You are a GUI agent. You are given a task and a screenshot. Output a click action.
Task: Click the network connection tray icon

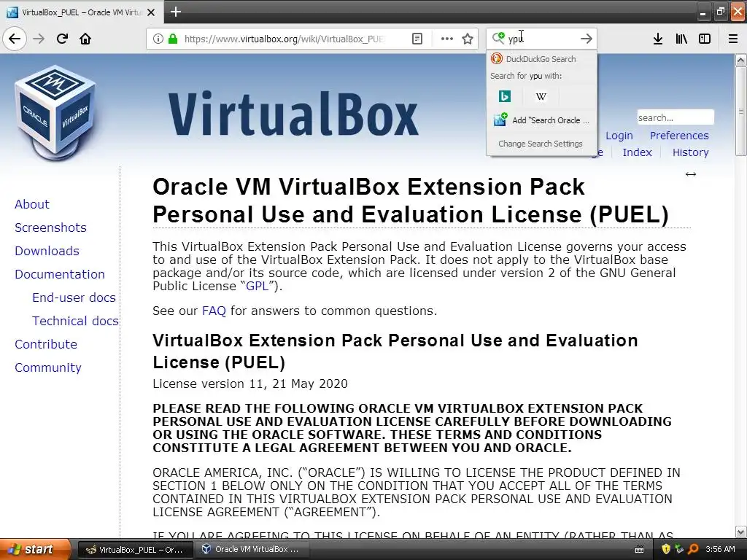coord(679,550)
